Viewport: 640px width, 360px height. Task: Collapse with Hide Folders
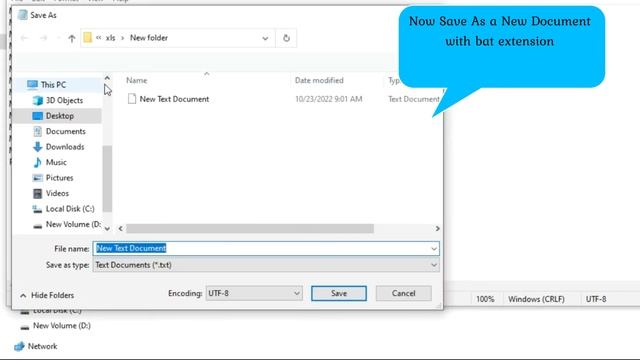point(47,296)
